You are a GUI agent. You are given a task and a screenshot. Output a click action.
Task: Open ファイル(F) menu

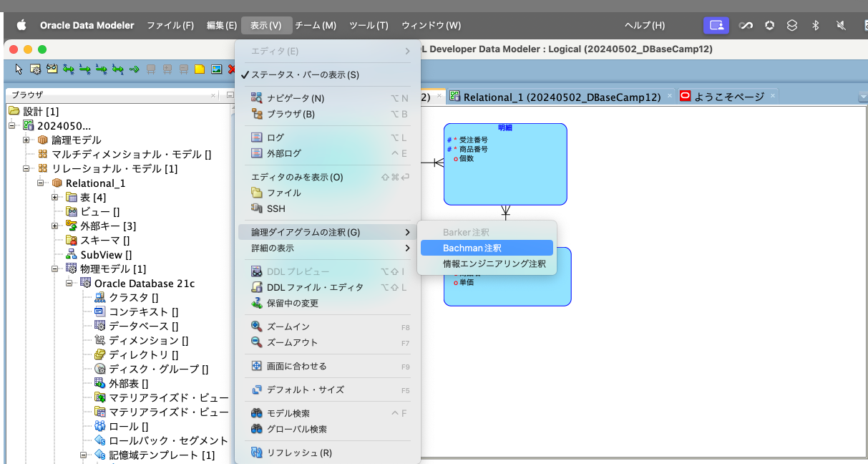(x=170, y=25)
